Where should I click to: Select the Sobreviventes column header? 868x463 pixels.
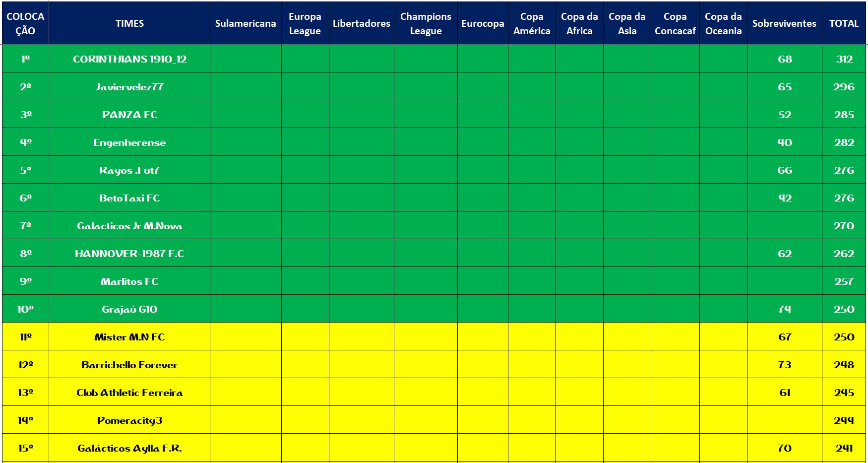point(784,23)
